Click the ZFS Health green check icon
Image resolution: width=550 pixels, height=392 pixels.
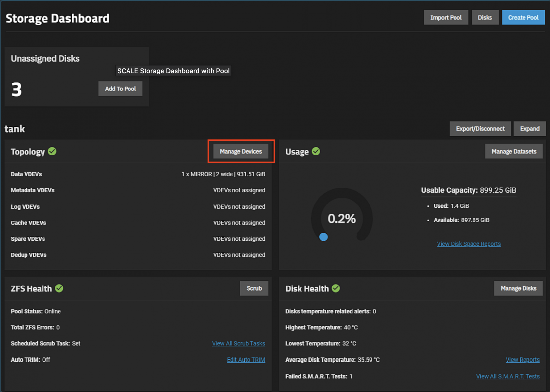click(x=59, y=288)
